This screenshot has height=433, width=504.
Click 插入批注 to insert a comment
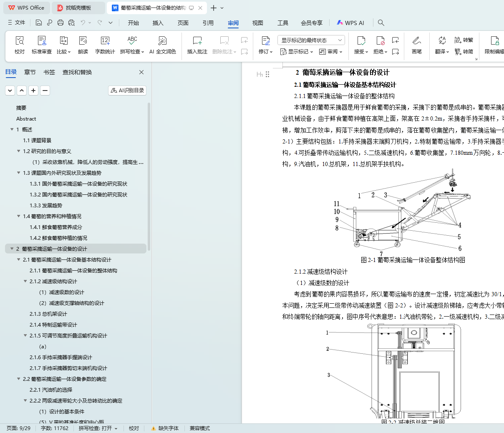[x=197, y=45]
